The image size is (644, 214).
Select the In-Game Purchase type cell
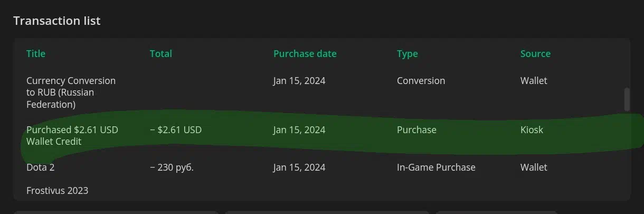pos(436,168)
